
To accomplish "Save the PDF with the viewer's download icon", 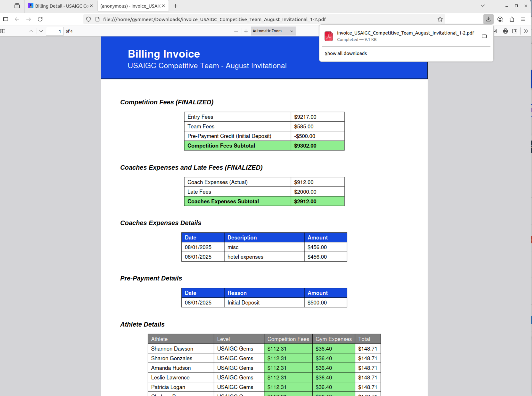I will (x=515, y=31).
